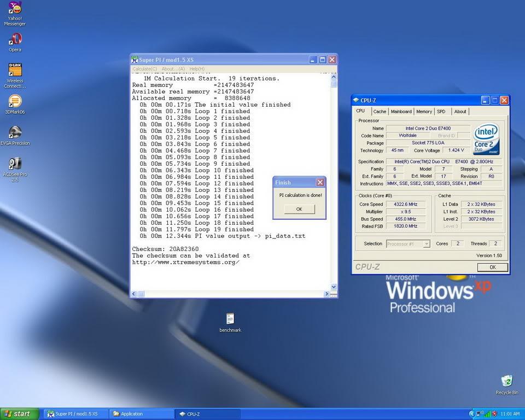
Task: Click OK in the Finish dialog
Action: 299,209
